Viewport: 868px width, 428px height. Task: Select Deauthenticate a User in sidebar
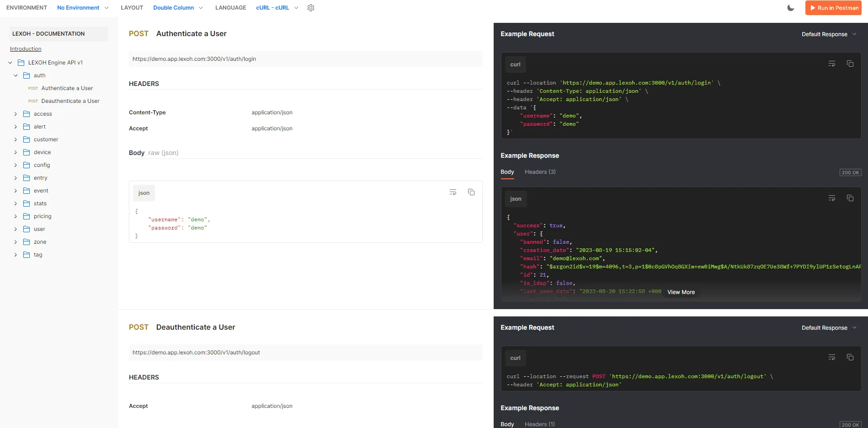tap(70, 101)
